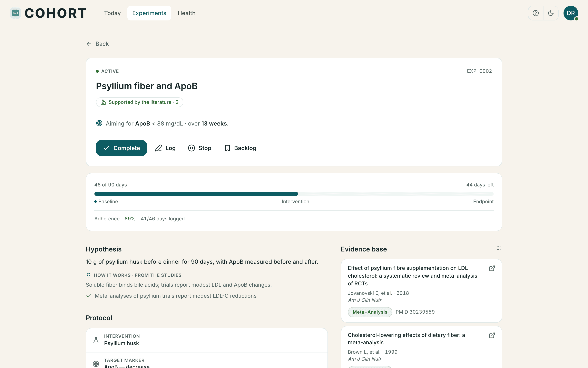Click the PMID 30239559 text
The width and height of the screenshot is (588, 368).
point(415,312)
